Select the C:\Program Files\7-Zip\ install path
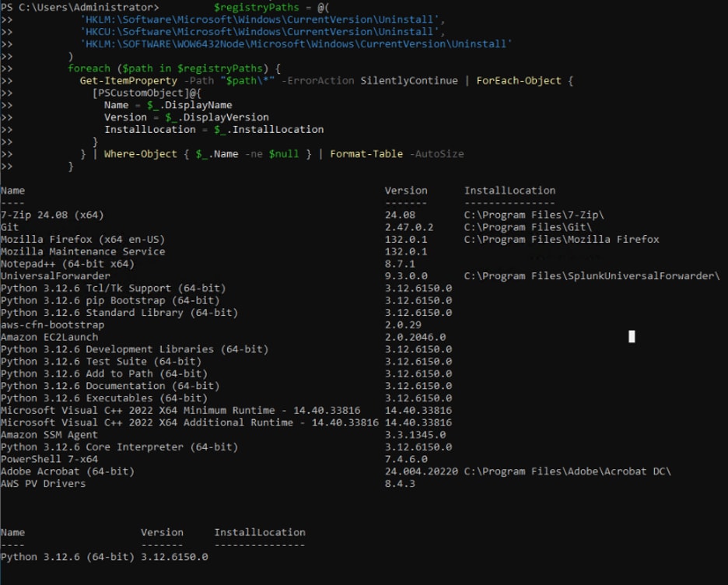 point(534,215)
